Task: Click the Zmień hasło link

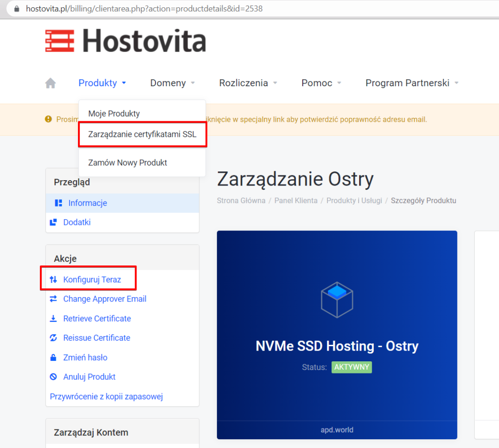Action: 85,357
